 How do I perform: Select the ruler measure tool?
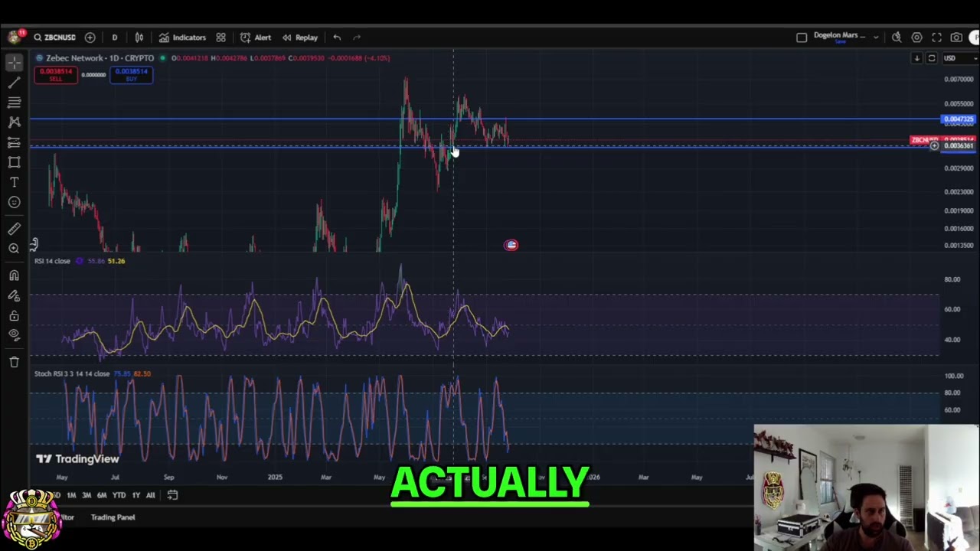coord(14,229)
